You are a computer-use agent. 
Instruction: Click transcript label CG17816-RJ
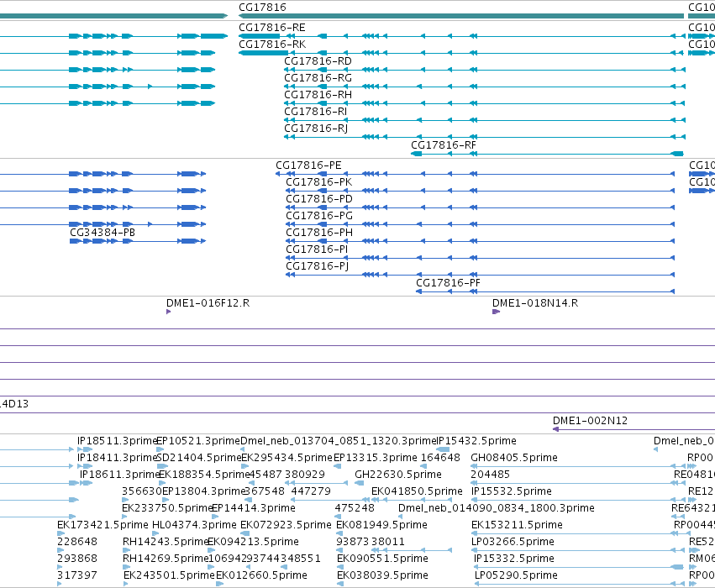pyautogui.click(x=316, y=129)
